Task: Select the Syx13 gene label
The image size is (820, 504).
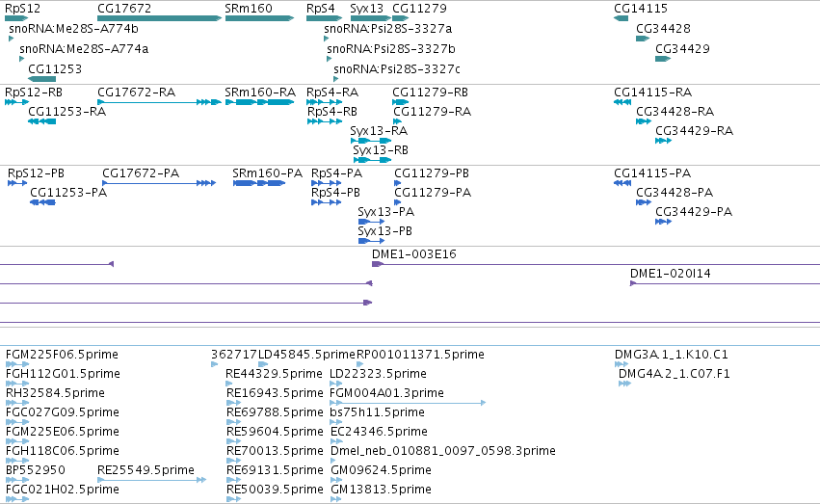Action: [x=366, y=9]
